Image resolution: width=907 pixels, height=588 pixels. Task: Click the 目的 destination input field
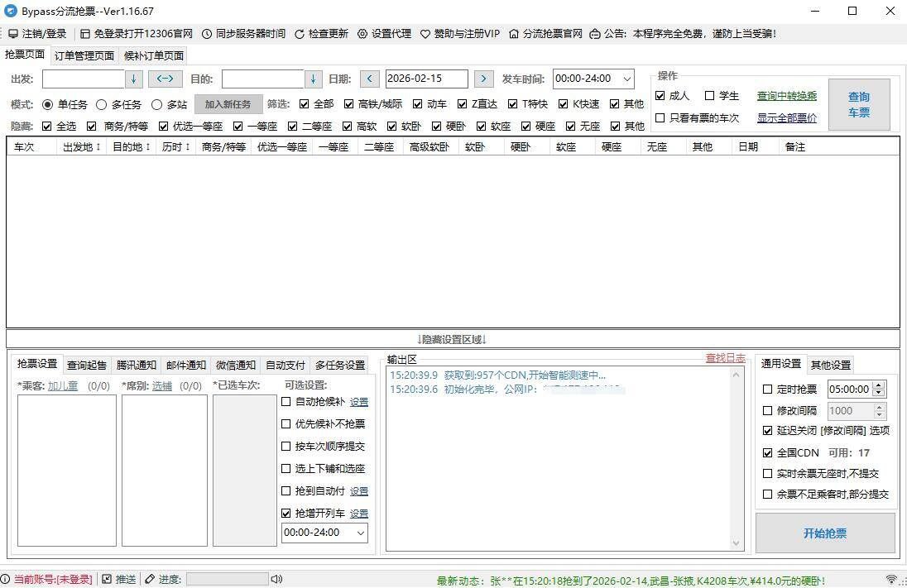tap(264, 79)
